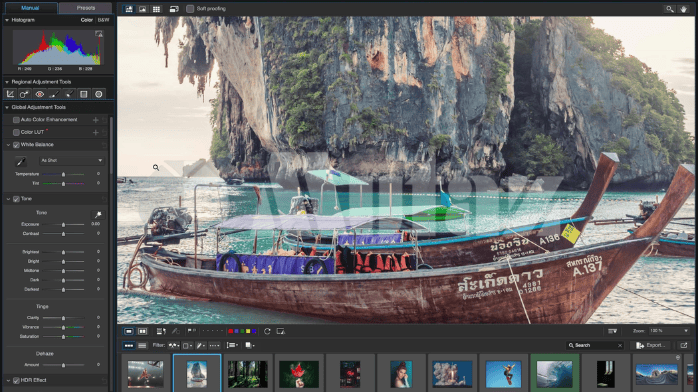Collapse the Histogram section
Viewport: 698px width, 392px height.
[x=7, y=20]
